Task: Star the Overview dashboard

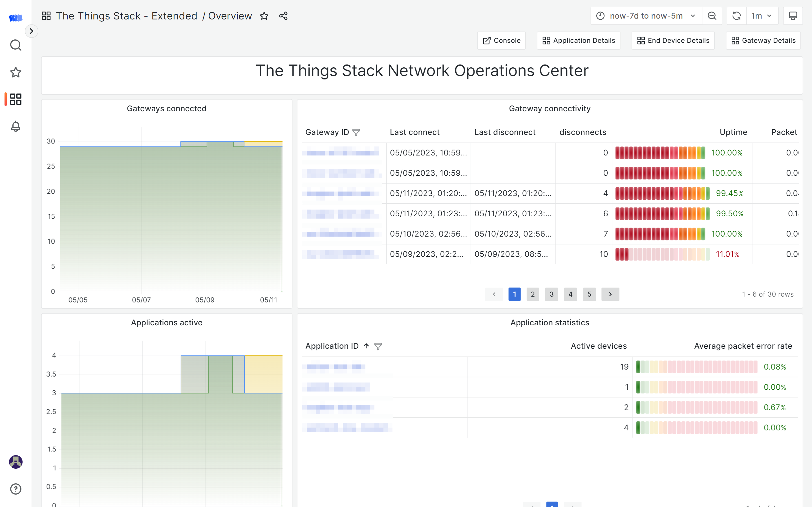Action: [264, 16]
